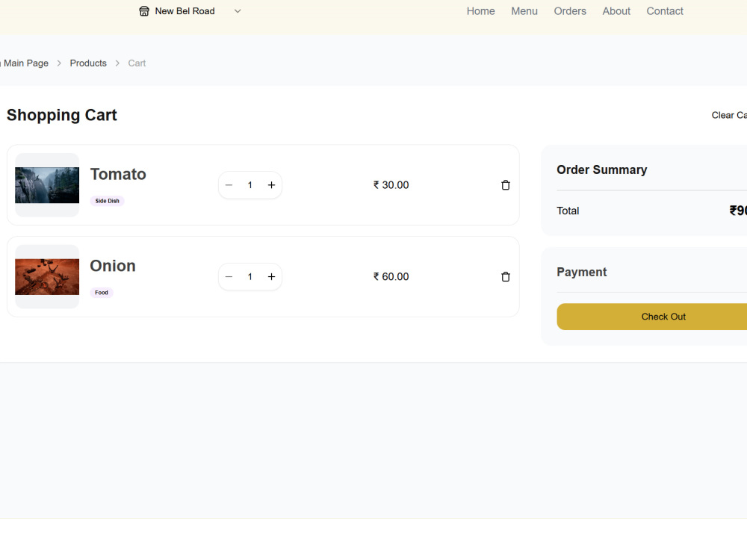Image resolution: width=747 pixels, height=560 pixels.
Task: Click the Cart breadcrumb
Action: tap(137, 63)
